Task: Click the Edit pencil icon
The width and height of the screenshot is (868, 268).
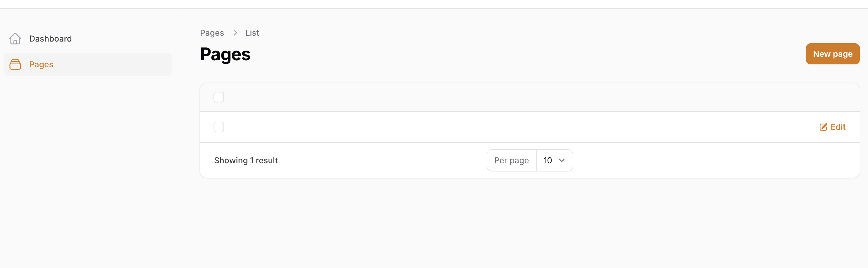Action: click(x=823, y=127)
